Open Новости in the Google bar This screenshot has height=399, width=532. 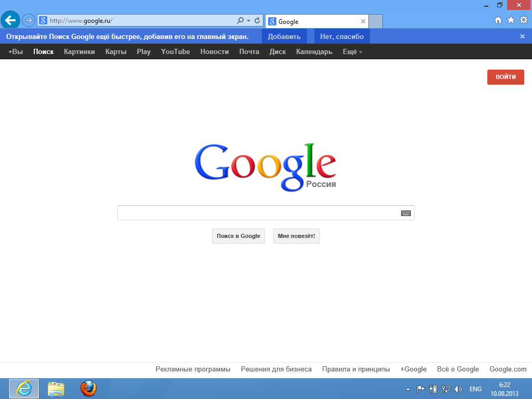215,51
